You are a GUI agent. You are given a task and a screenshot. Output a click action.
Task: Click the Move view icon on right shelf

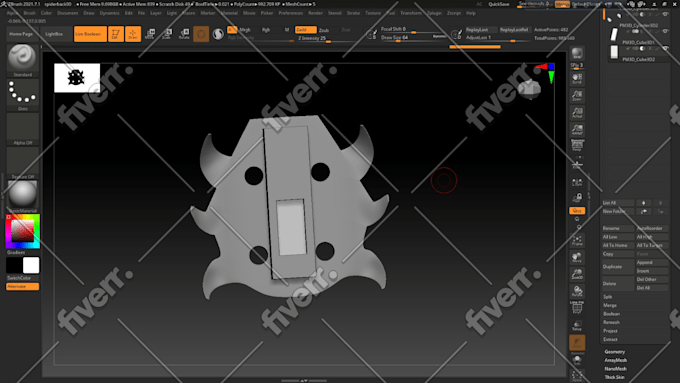pyautogui.click(x=577, y=258)
